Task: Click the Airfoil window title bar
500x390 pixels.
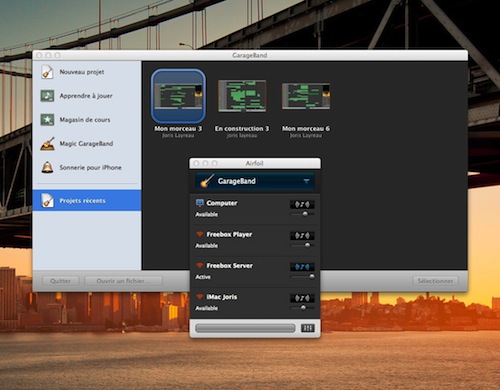Action: (255, 163)
